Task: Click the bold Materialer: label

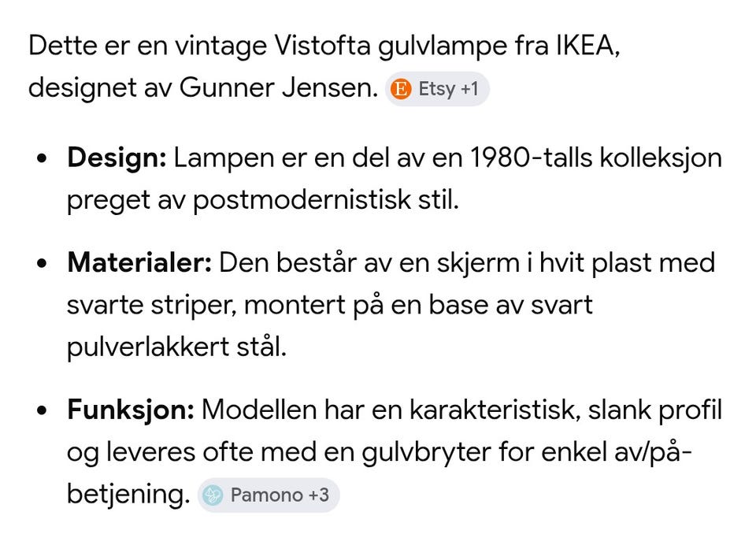Action: click(139, 263)
